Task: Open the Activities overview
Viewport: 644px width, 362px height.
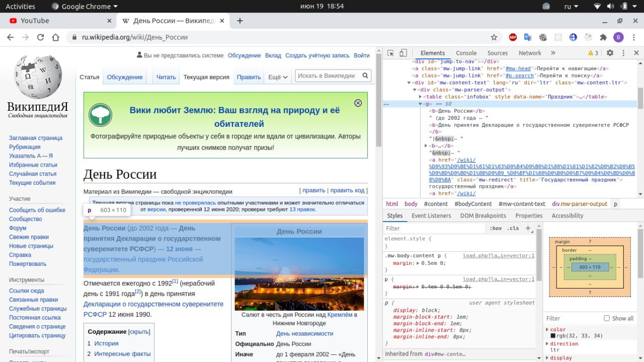Action: click(20, 7)
